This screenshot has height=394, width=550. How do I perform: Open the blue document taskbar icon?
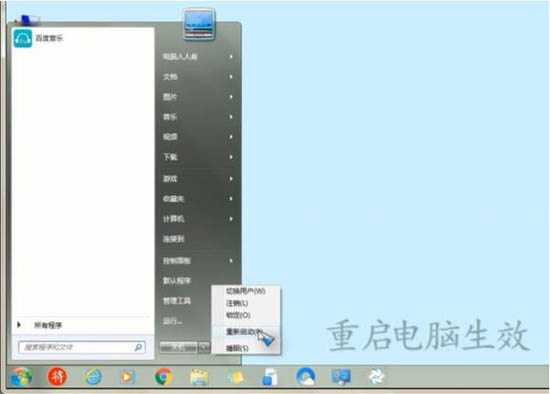270,377
